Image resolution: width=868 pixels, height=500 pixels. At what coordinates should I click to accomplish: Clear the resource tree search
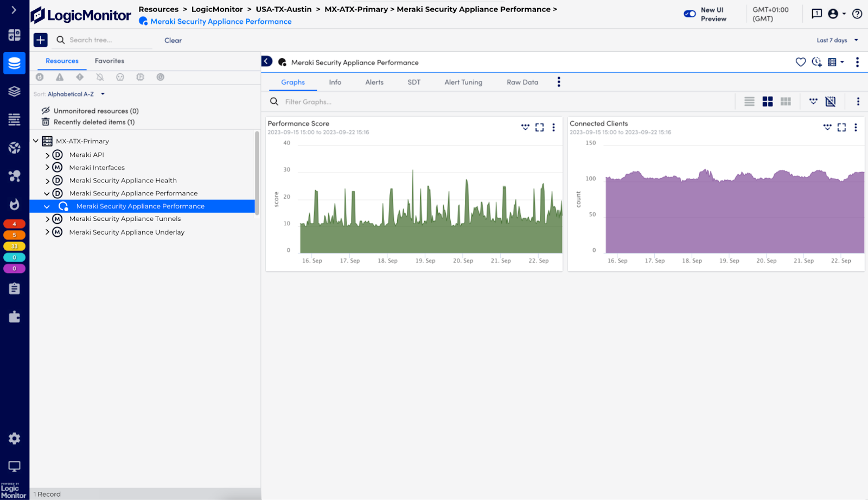[x=173, y=40]
